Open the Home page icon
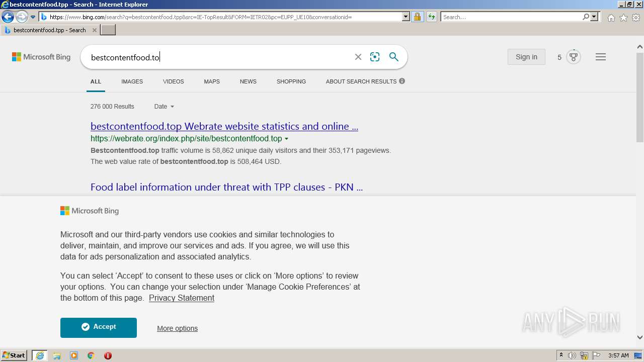This screenshot has width=644, height=362. click(611, 18)
